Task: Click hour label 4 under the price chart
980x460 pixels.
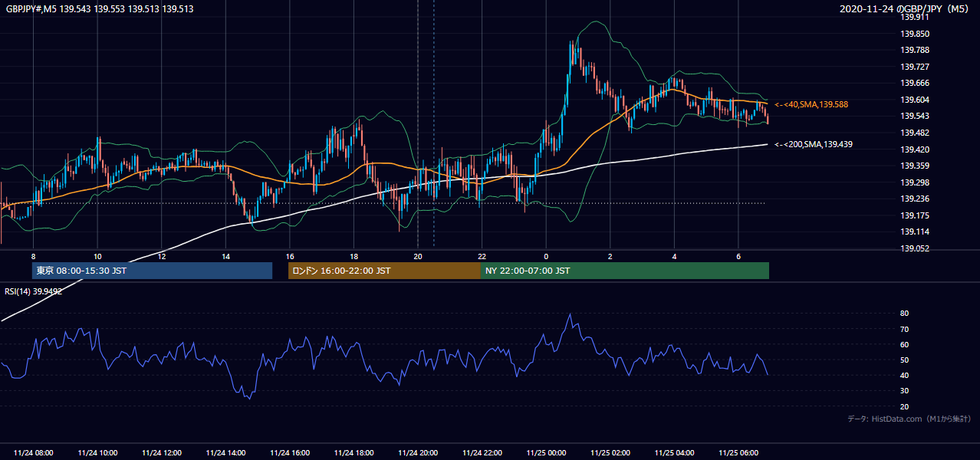Action: [674, 256]
